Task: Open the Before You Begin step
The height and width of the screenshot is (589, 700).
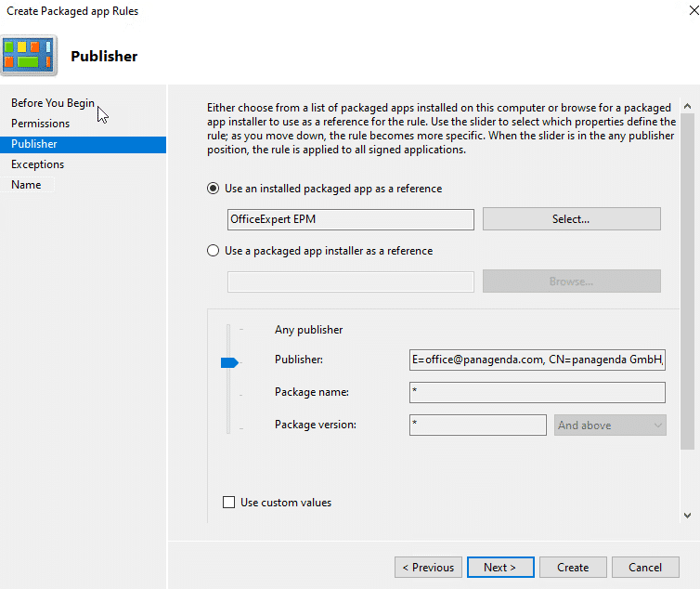Action: (53, 103)
